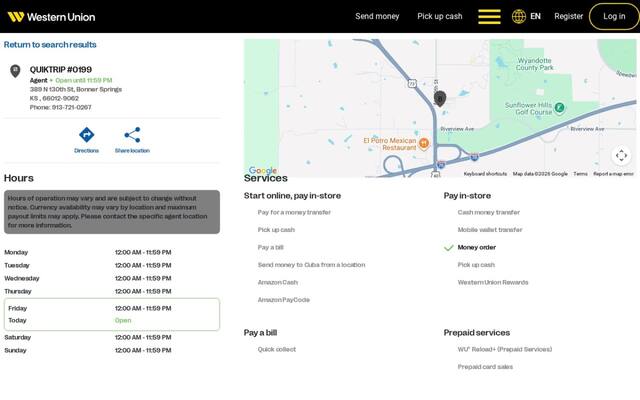Select the EN language option
Image resolution: width=640 pixels, height=400 pixels.
(536, 16)
